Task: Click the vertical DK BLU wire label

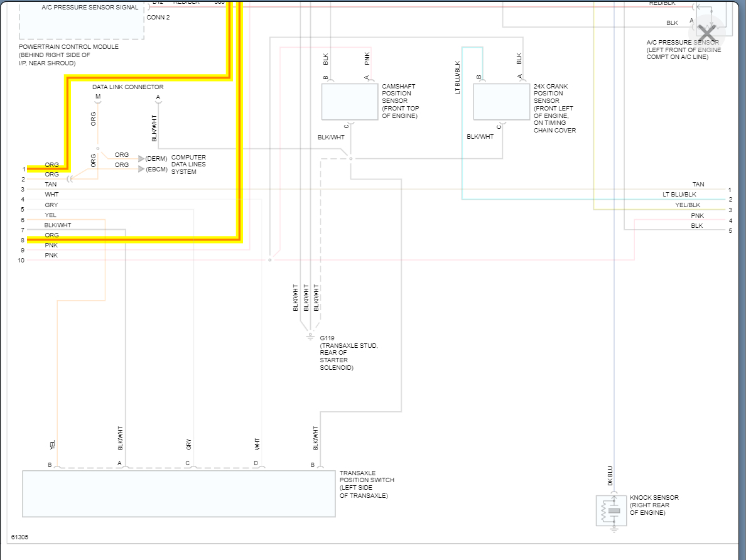Action: (x=610, y=476)
